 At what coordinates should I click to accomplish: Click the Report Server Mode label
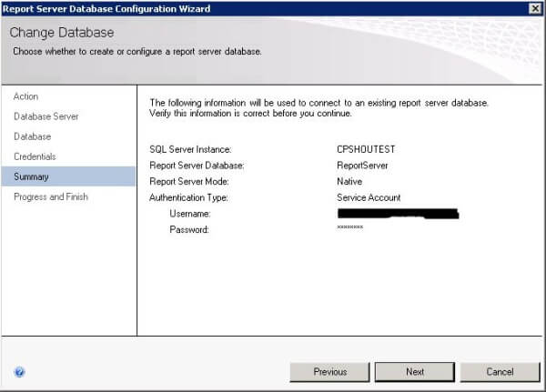point(189,181)
